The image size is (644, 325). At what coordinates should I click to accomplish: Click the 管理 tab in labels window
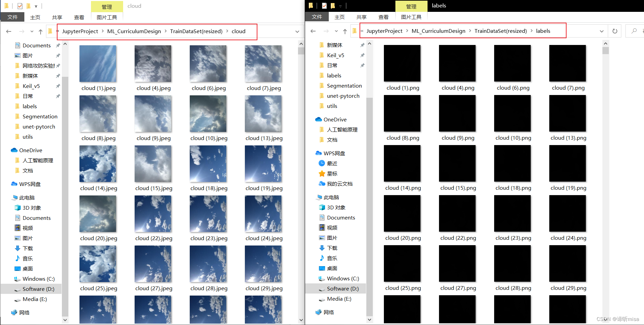[411, 6]
